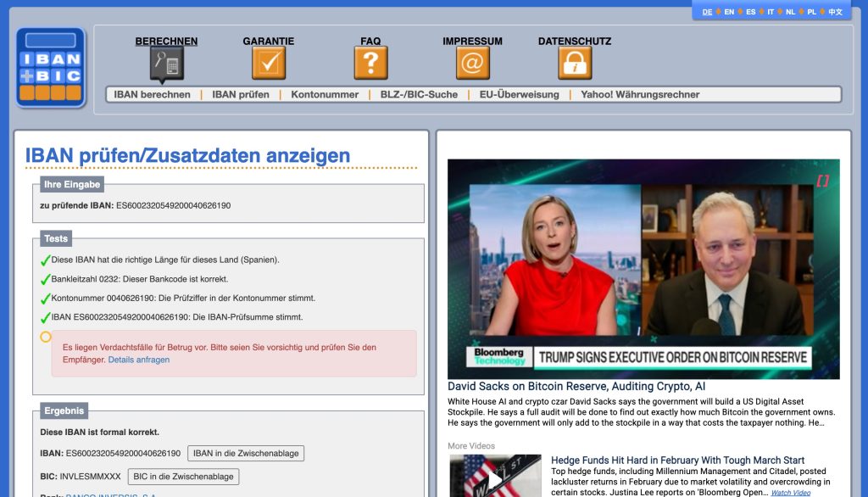Screen dimensions: 868x497
Task: Switch language to Chinese 中文
Action: point(835,12)
